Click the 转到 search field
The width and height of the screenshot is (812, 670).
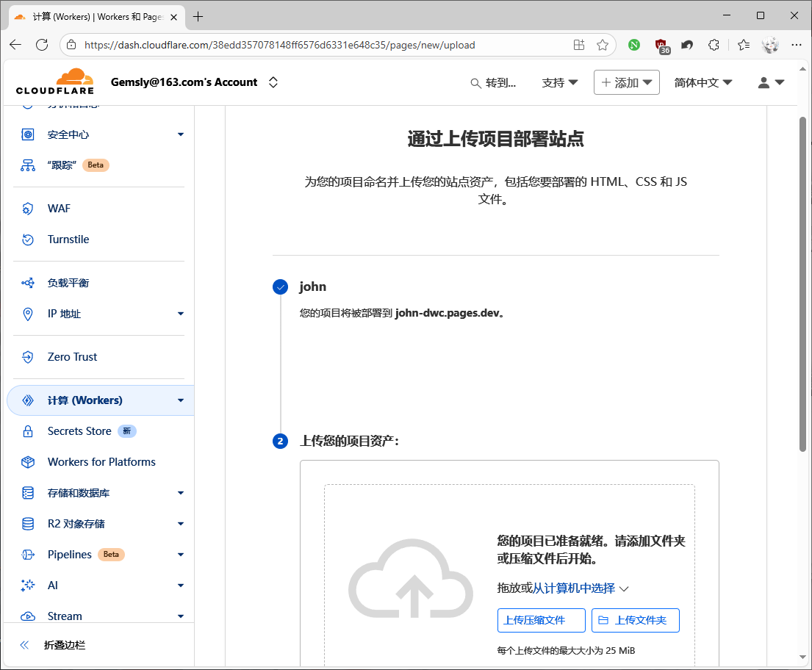(x=495, y=82)
